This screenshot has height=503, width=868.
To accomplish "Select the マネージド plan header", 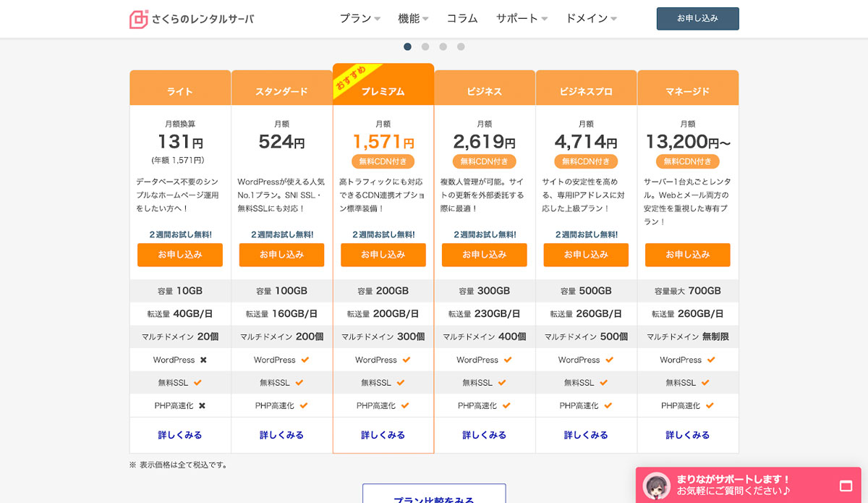I will pos(688,88).
